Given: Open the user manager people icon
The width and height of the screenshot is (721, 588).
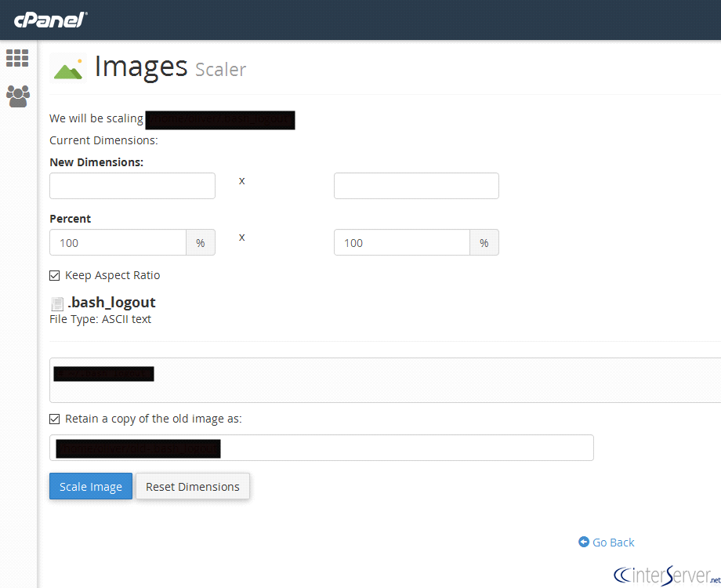Looking at the screenshot, I should click(x=18, y=96).
